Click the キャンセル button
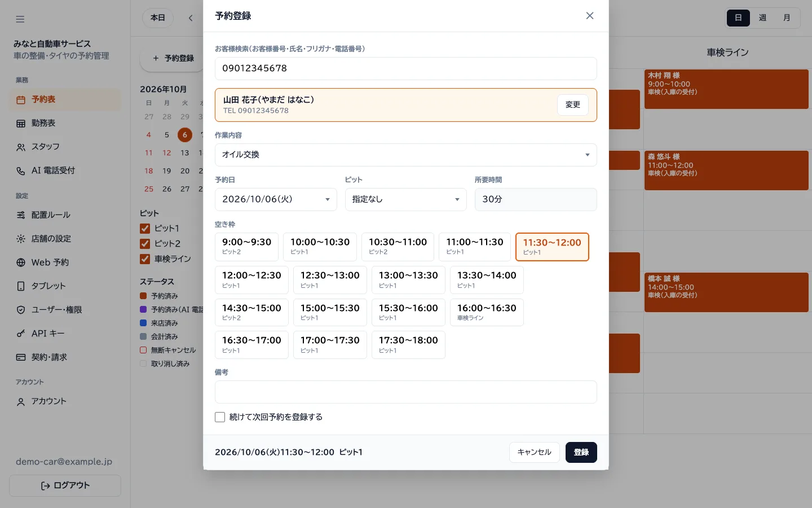The width and height of the screenshot is (812, 508). point(535,452)
